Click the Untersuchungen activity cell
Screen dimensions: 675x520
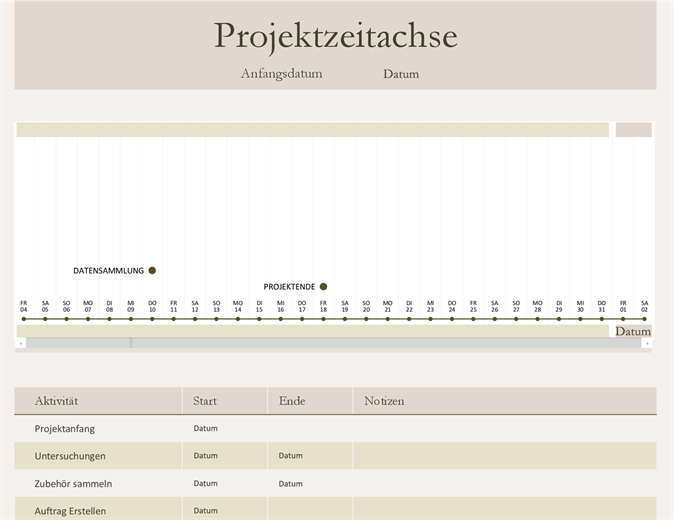pos(98,455)
